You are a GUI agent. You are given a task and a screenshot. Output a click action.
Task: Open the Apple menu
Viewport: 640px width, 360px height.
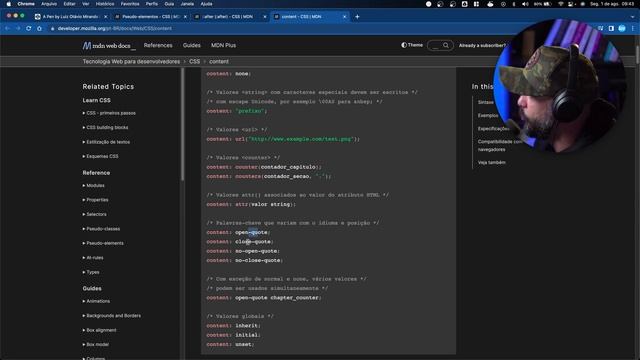(x=9, y=4)
